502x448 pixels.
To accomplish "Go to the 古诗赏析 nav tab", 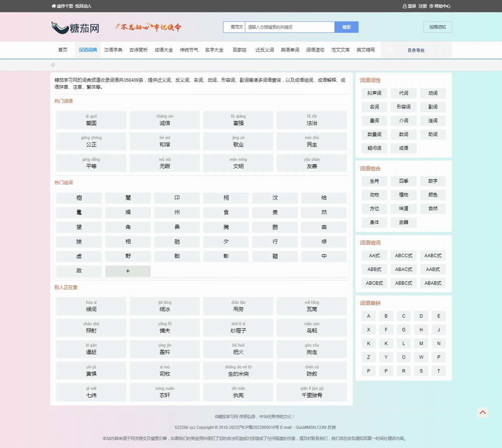I will click(x=139, y=50).
